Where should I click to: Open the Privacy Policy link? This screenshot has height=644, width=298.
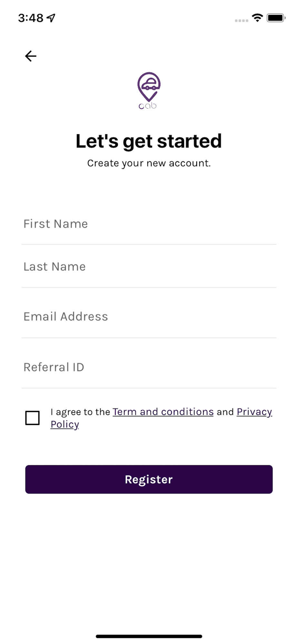pyautogui.click(x=254, y=412)
